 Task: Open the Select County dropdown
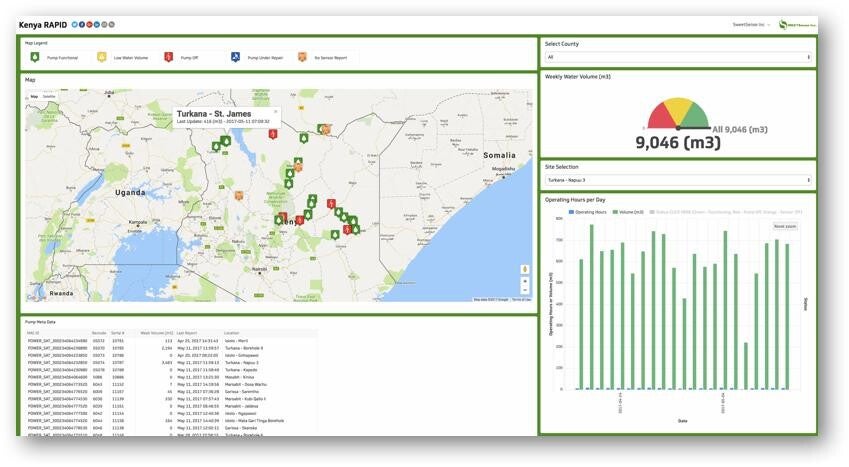[677, 57]
